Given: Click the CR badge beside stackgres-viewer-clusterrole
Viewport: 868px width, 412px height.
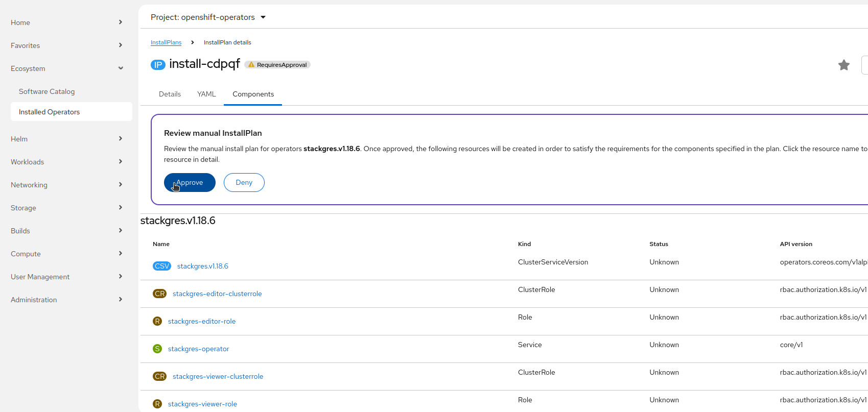Looking at the screenshot, I should [x=160, y=376].
